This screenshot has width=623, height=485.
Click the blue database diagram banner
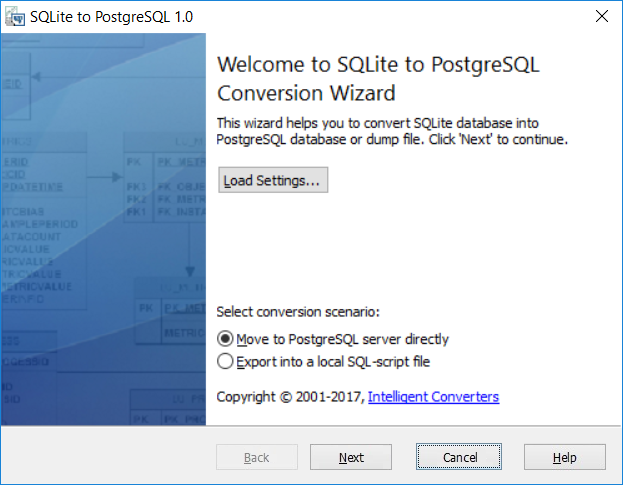103,229
